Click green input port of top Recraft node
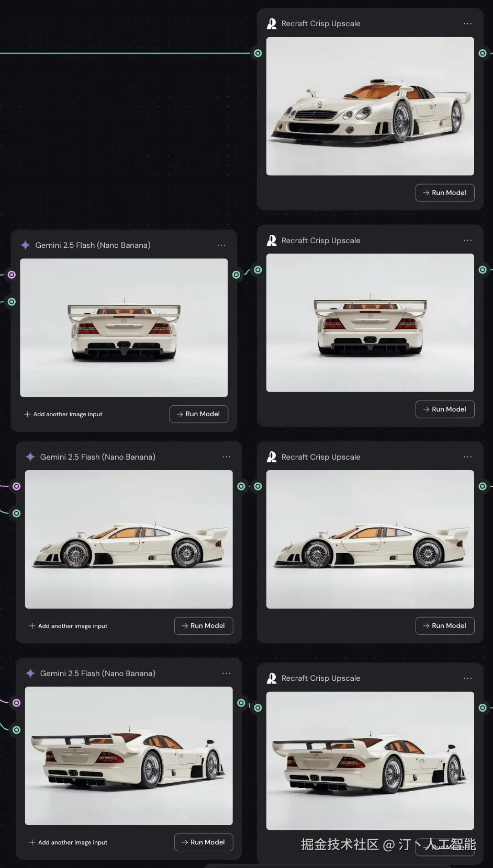 click(x=257, y=53)
